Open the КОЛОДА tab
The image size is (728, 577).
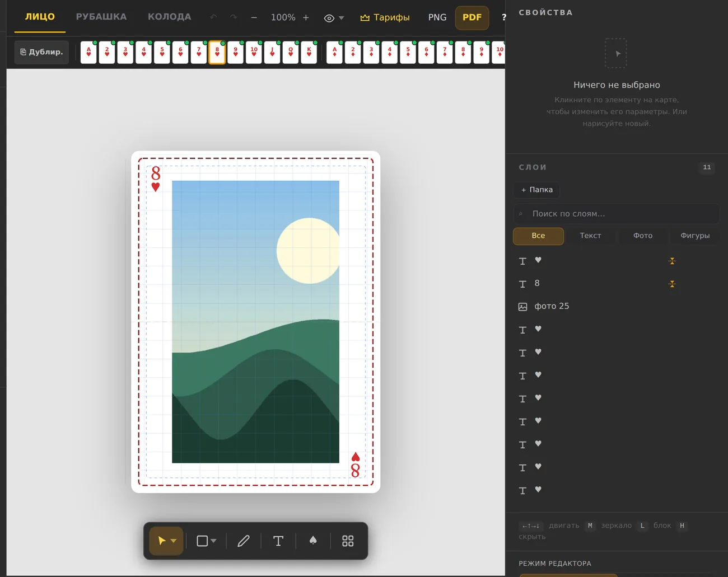click(170, 17)
